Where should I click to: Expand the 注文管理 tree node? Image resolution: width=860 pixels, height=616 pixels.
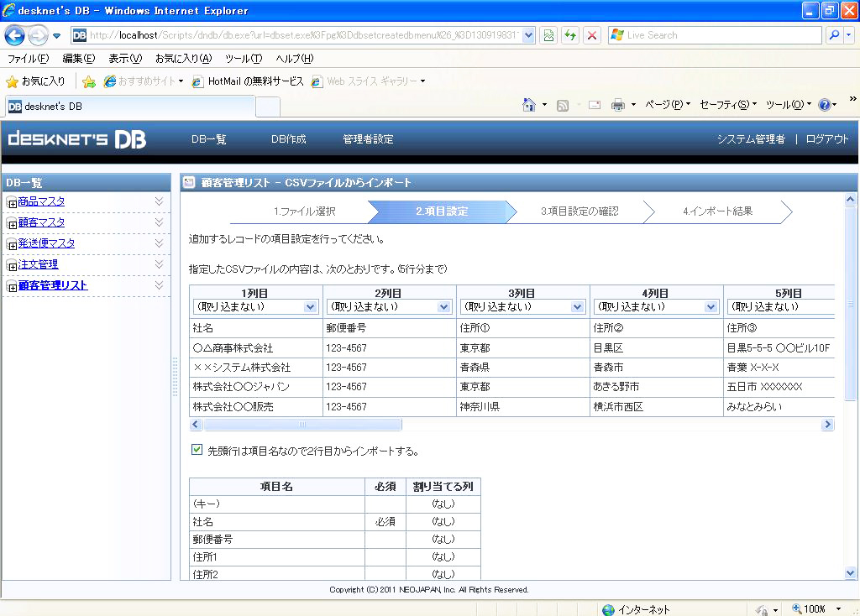tap(12, 265)
